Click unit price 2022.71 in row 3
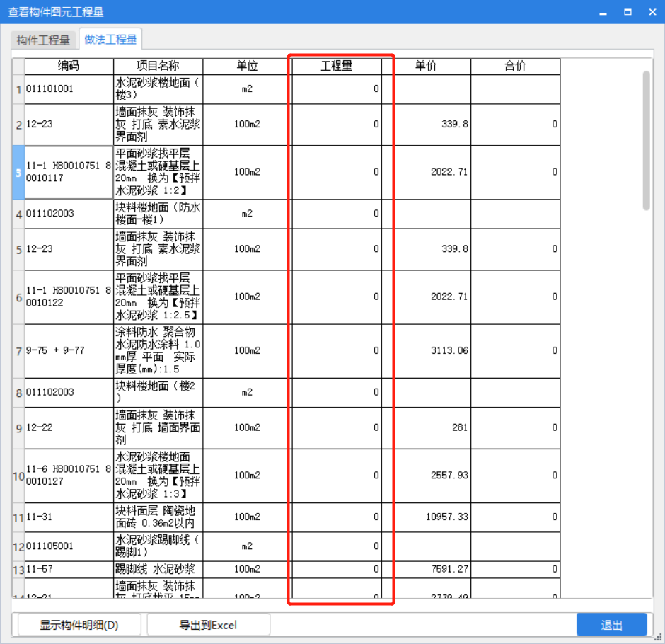 (x=426, y=173)
